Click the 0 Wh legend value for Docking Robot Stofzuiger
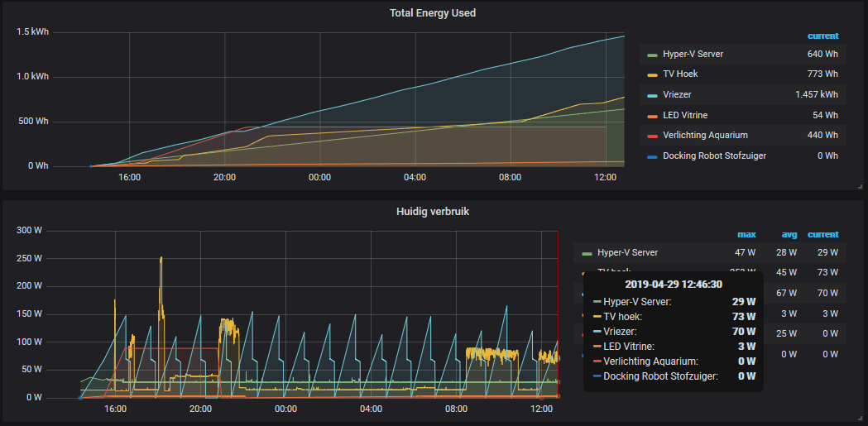Screen dimensions: 868x426 click(x=827, y=156)
